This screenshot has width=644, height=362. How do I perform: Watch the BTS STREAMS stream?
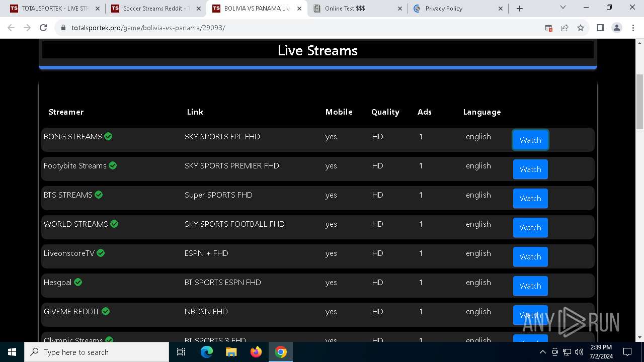(530, 198)
